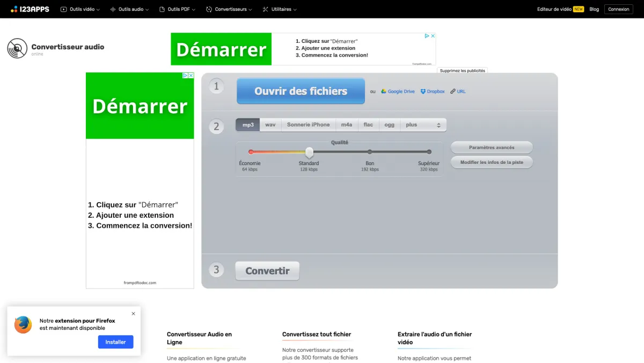Click the 'Bon' quality label
Image resolution: width=644 pixels, height=363 pixels.
click(x=370, y=164)
